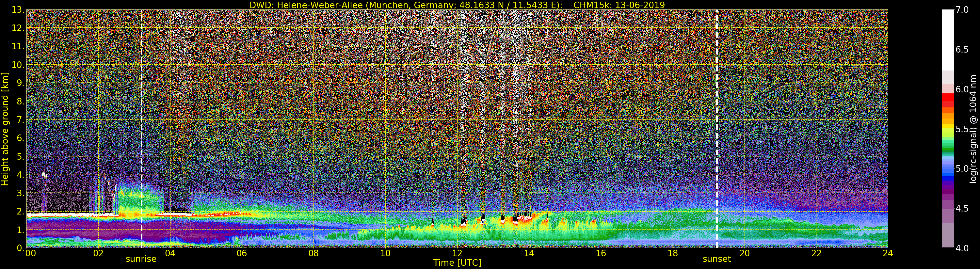Screen dimensions: 980x269
Task: Click the time tick label '12'
Action: [457, 253]
